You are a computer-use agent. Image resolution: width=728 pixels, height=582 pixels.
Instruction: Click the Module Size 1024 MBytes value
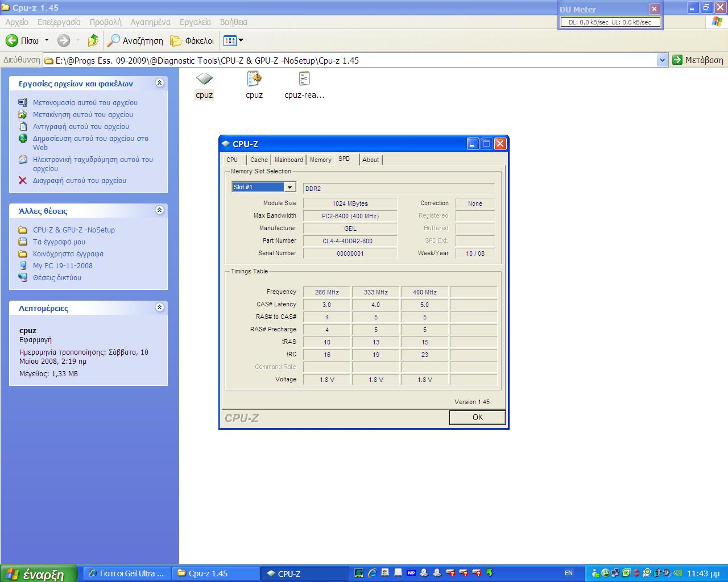click(x=350, y=203)
